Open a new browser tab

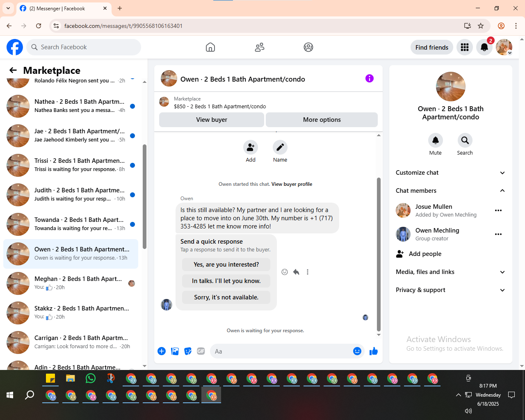tap(120, 8)
